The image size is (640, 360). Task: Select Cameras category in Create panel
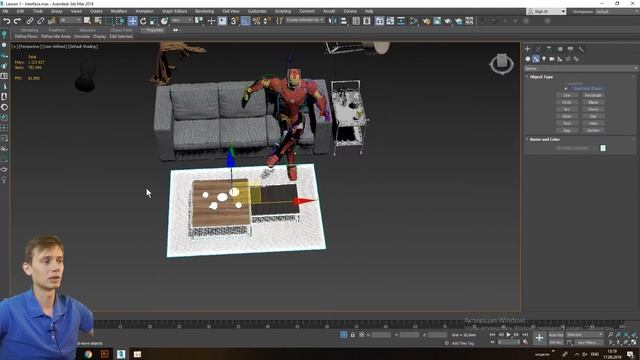(x=552, y=59)
